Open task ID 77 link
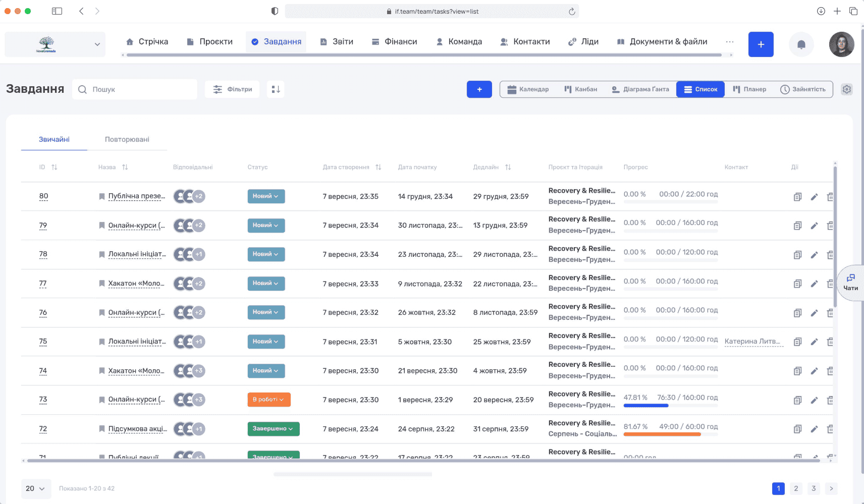 [43, 284]
